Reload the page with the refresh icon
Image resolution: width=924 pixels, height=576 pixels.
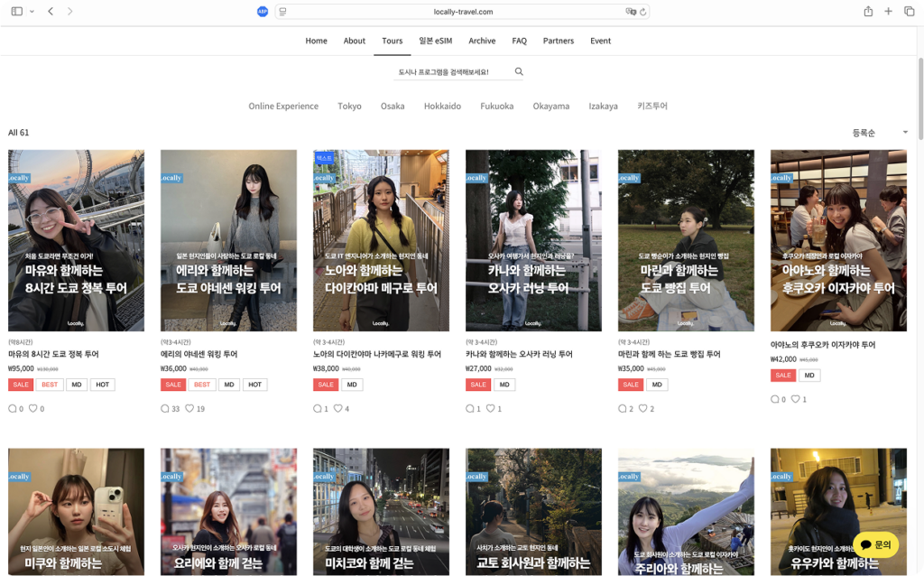tap(642, 12)
